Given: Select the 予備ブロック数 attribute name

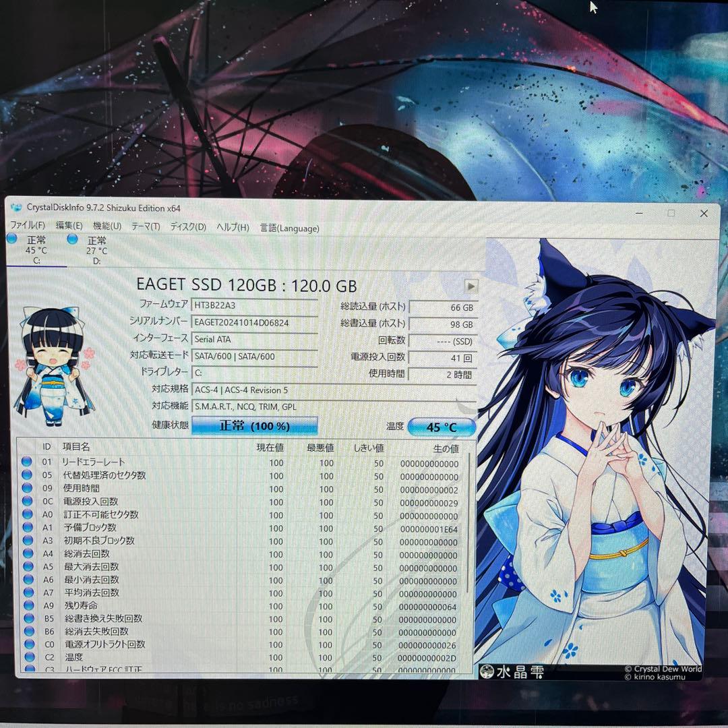Looking at the screenshot, I should point(90,527).
